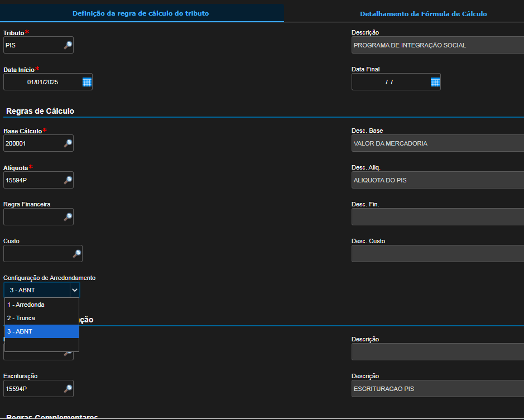Click the Escrituração lookup magnifier icon
This screenshot has width=524, height=420.
pos(68,389)
